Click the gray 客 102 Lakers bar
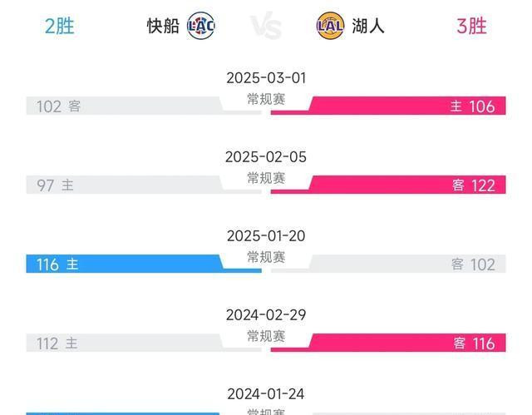Screen dimensions: 532x415 [x=399, y=264]
